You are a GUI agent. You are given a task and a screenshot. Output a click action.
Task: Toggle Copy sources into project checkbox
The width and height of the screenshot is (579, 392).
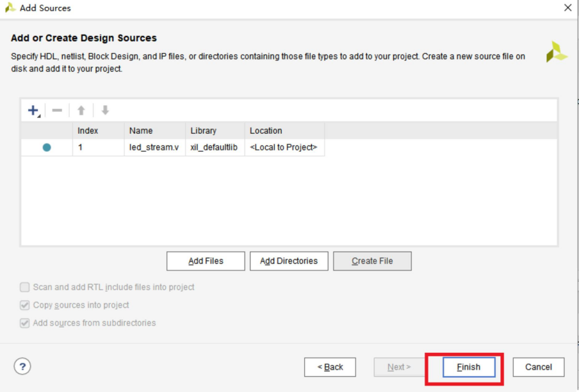(x=25, y=305)
